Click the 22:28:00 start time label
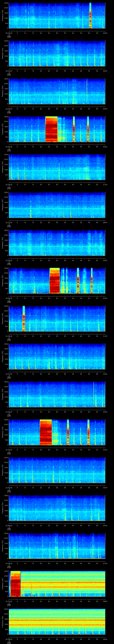 tap(9, 260)
